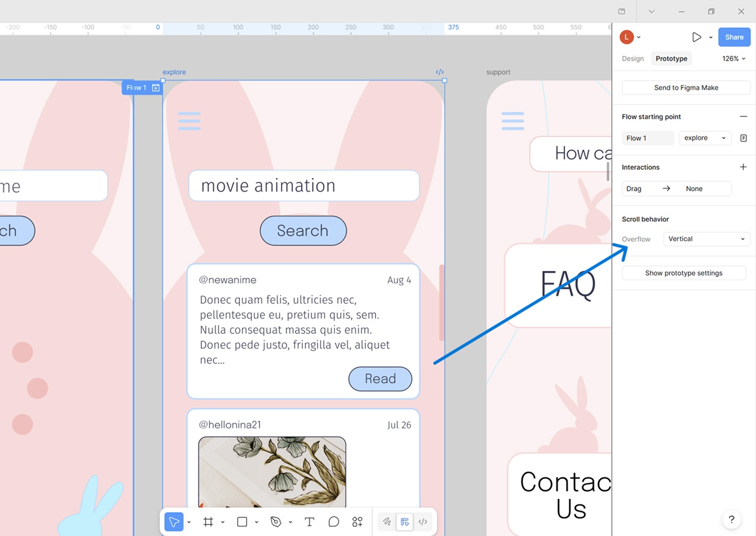Open the Actions components menu
The height and width of the screenshot is (536, 756).
357,522
